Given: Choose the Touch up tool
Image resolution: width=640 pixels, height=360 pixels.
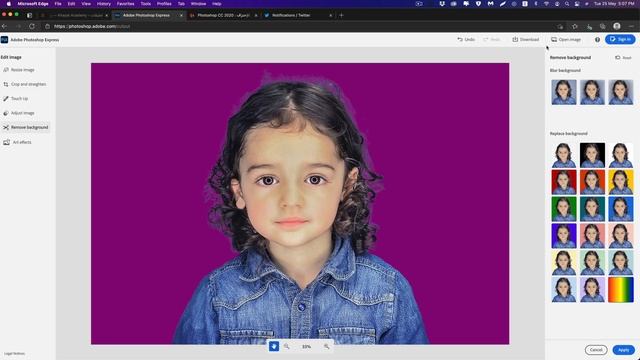Looking at the screenshot, I should click(x=16, y=98).
